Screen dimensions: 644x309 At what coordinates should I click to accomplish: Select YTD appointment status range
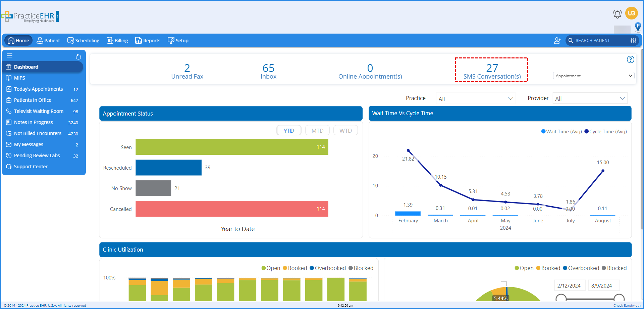click(x=289, y=130)
